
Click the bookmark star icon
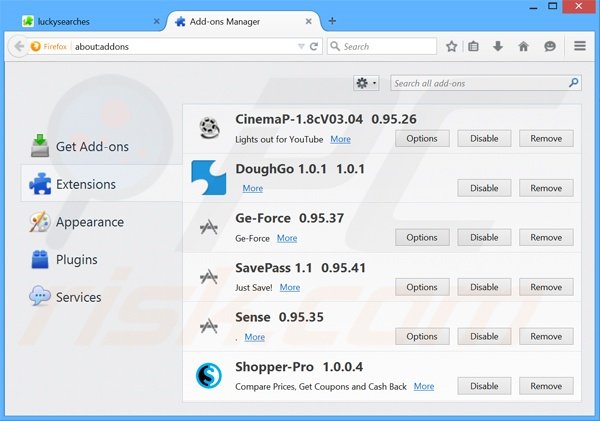pyautogui.click(x=452, y=46)
